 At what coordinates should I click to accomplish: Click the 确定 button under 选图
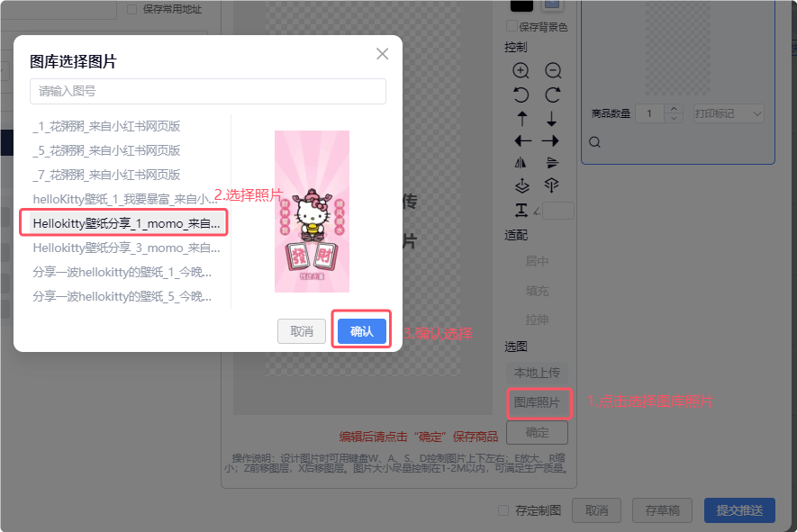tap(537, 432)
